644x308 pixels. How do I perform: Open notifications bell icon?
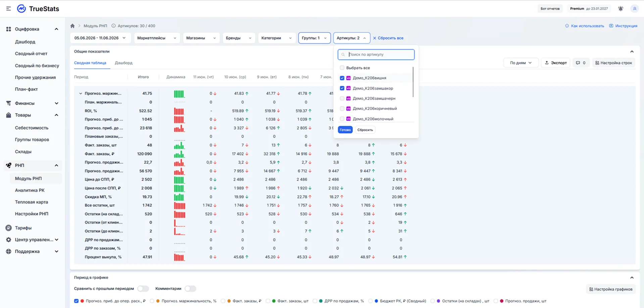[x=621, y=9]
